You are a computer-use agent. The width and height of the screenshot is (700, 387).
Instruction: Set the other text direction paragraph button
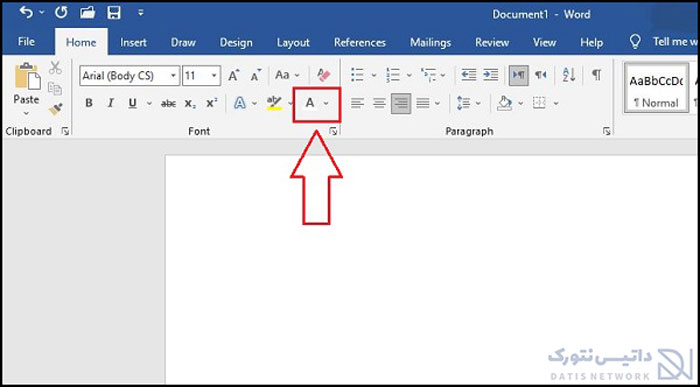(541, 75)
